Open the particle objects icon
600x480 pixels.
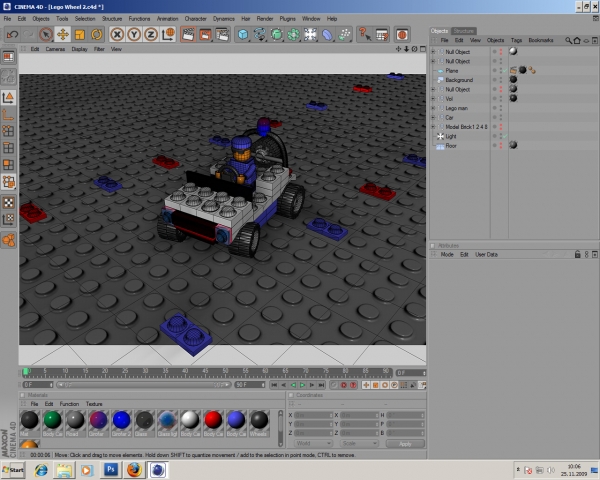[x=344, y=34]
